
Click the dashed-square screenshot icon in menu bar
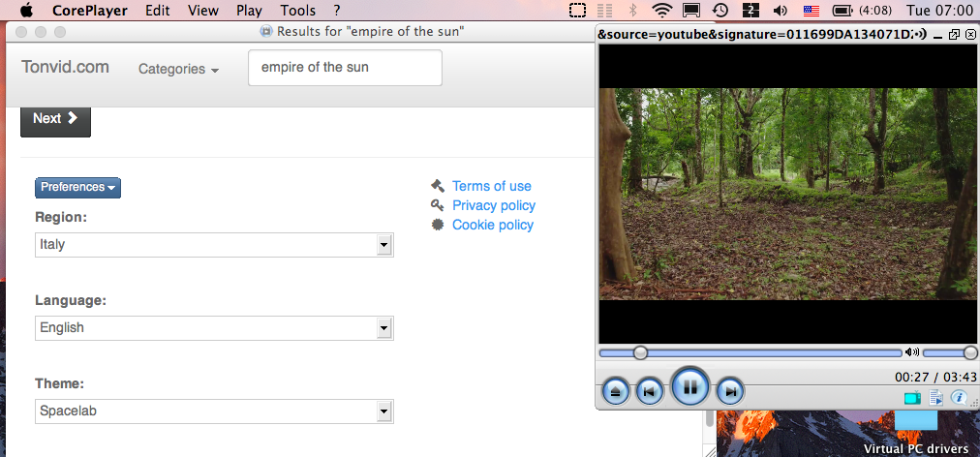[577, 10]
